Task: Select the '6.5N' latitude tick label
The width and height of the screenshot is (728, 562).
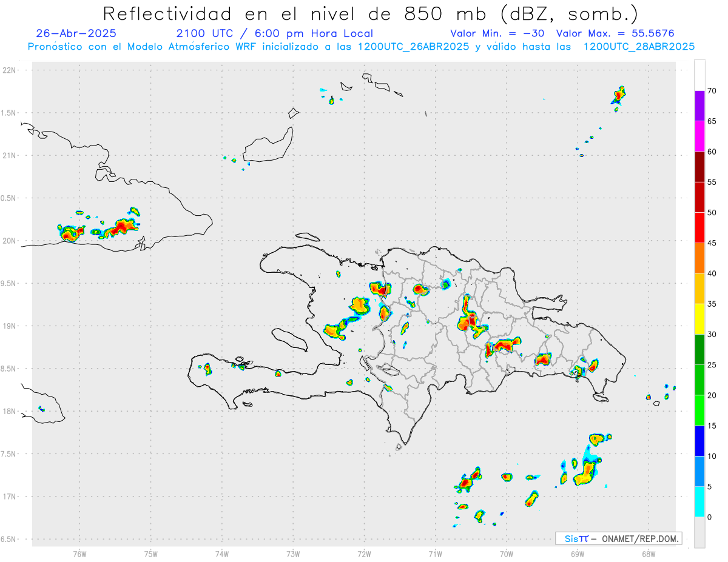Action: tap(8, 539)
